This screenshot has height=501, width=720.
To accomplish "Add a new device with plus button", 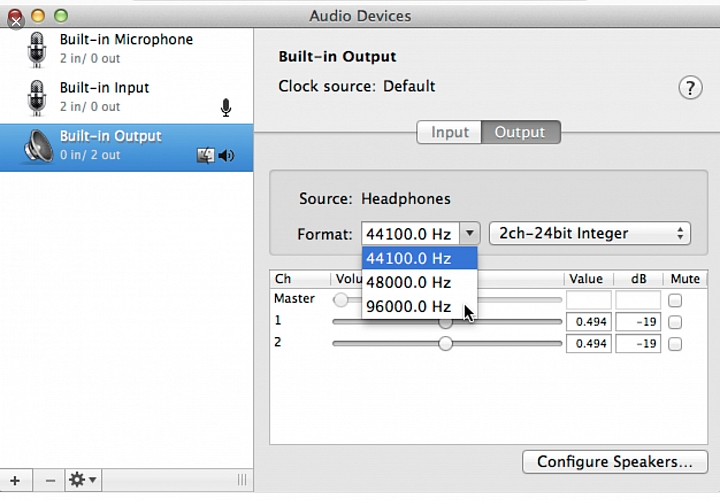I will click(15, 480).
